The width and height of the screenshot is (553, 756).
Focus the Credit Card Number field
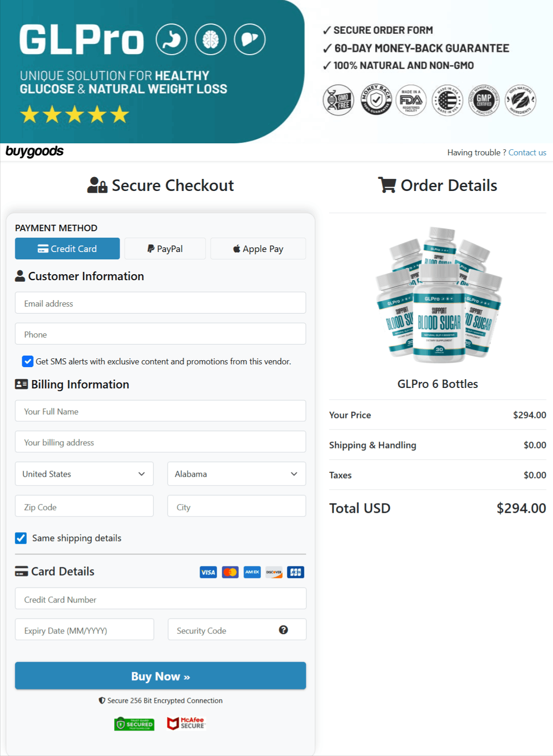pos(160,599)
